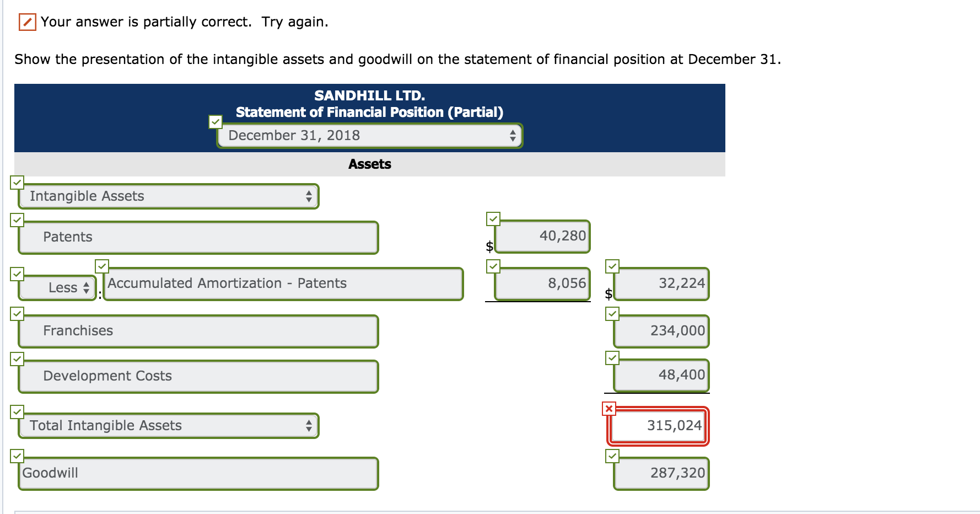Click the checkmark above the 40,280 amount

point(492,218)
